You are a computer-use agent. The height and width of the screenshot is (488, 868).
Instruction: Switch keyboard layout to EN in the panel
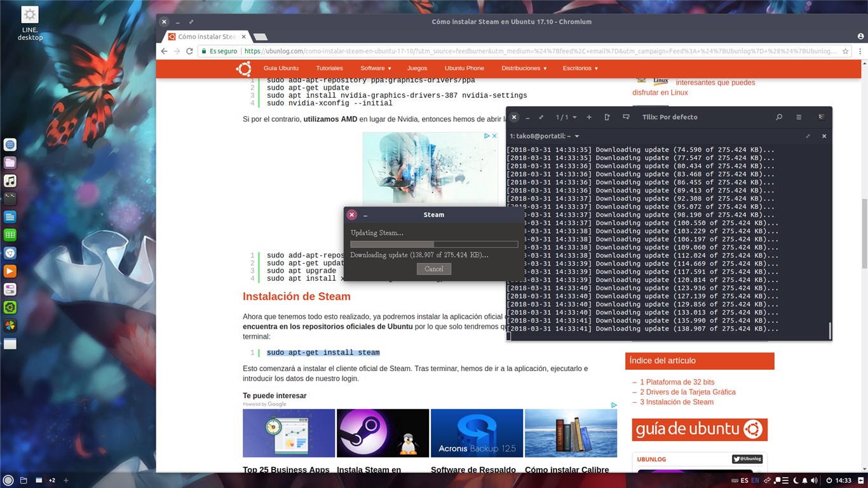point(755,480)
